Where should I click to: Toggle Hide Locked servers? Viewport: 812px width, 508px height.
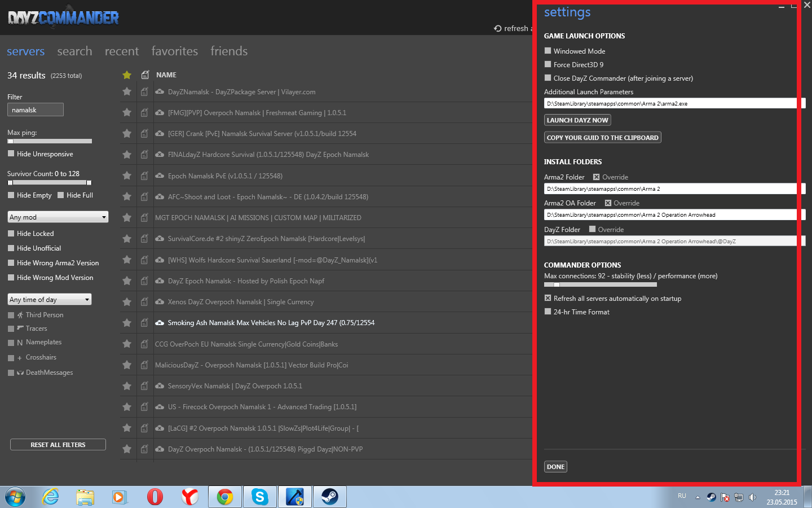11,233
